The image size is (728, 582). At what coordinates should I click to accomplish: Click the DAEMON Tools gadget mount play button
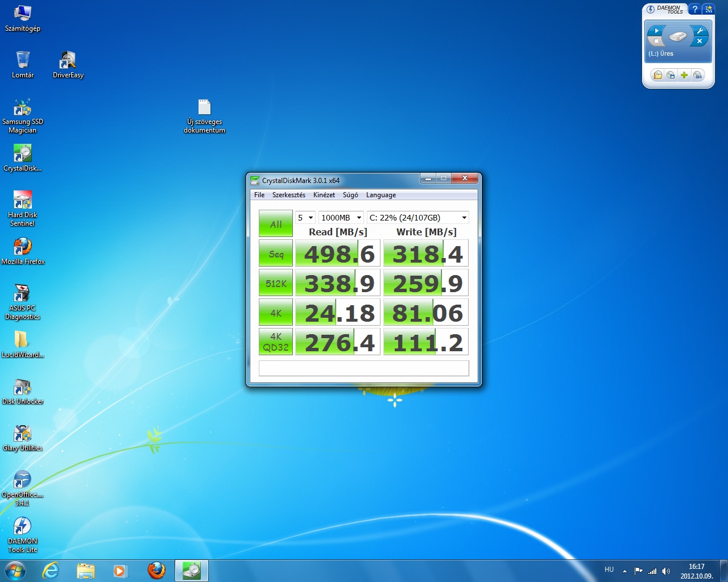(x=656, y=31)
